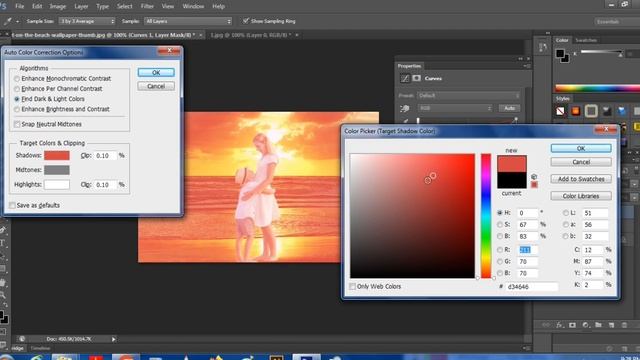Click the Color Libraries button
Image resolution: width=640 pixels, height=360 pixels.
pyautogui.click(x=581, y=196)
